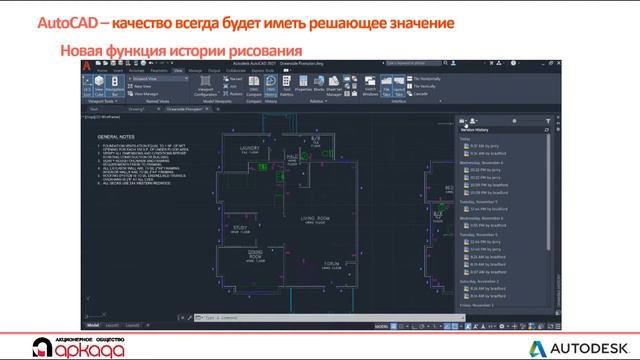Toggle Layout Tabs in the Interface panel
The image size is (640, 360).
[x=399, y=86]
